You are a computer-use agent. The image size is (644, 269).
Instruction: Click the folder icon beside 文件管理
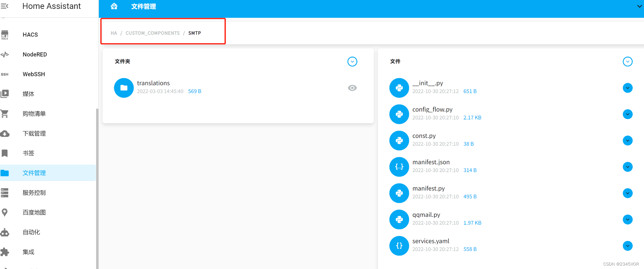(5, 173)
